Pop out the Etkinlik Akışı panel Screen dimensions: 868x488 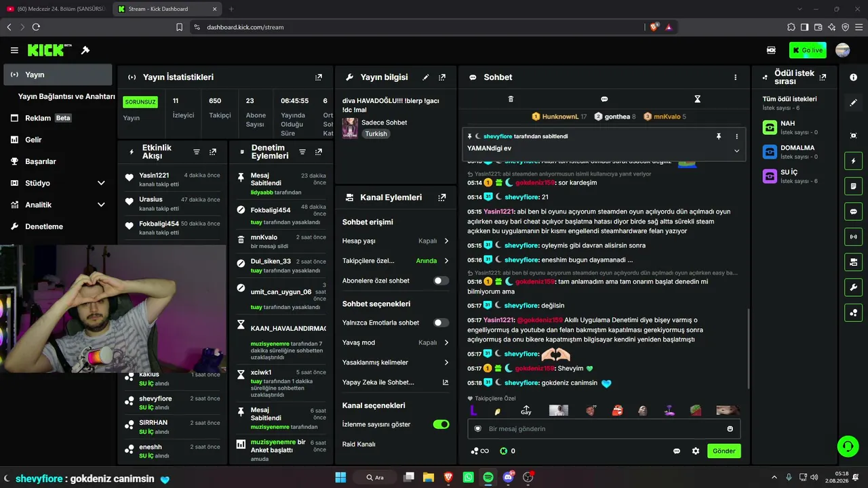[213, 152]
